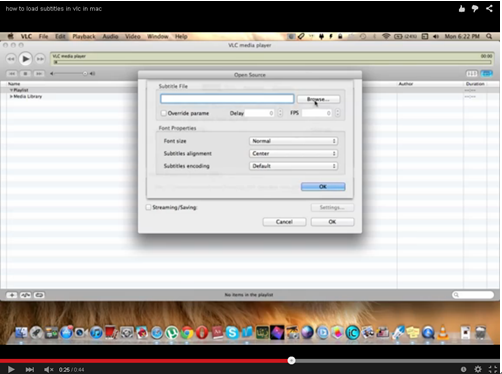
Task: Open iTunes from the dock
Action: [96, 332]
